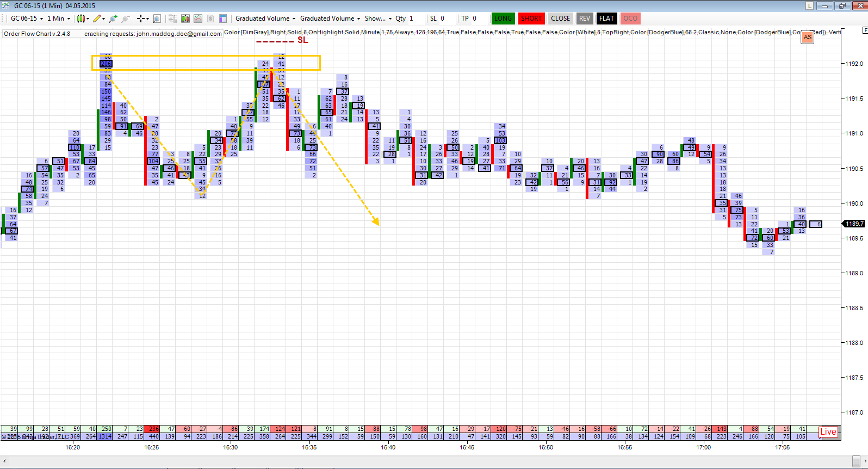Click the Qty input field
Viewport: 868px width, 469px height.
(416, 18)
